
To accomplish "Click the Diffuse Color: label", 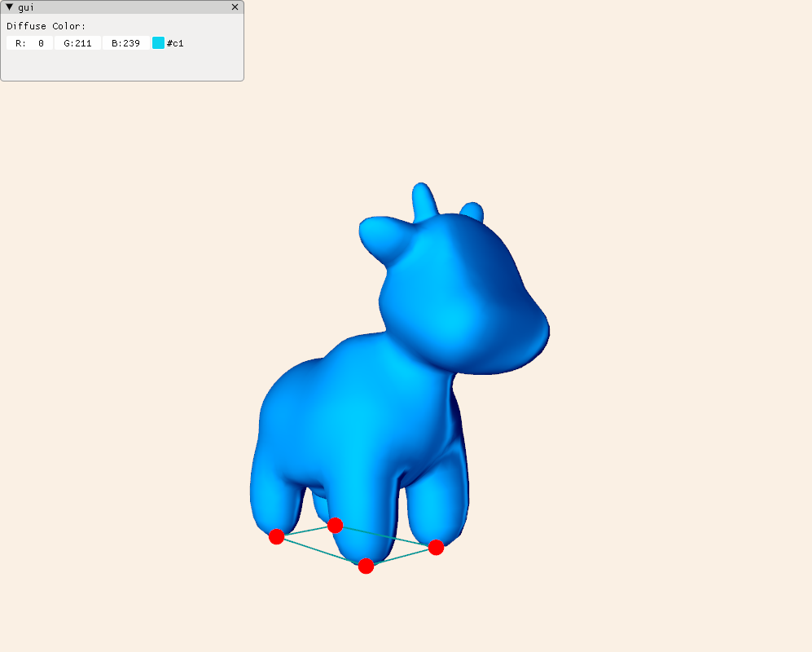I will coord(46,26).
